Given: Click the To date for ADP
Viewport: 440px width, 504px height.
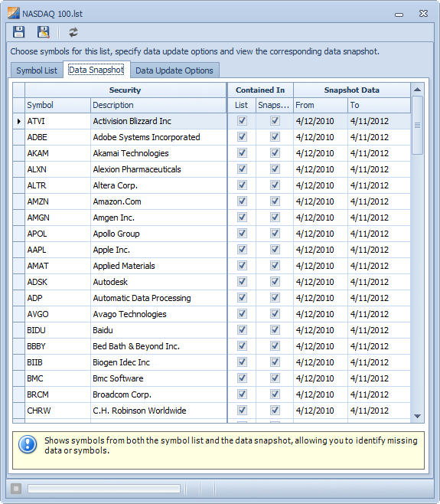Looking at the screenshot, I should click(379, 298).
